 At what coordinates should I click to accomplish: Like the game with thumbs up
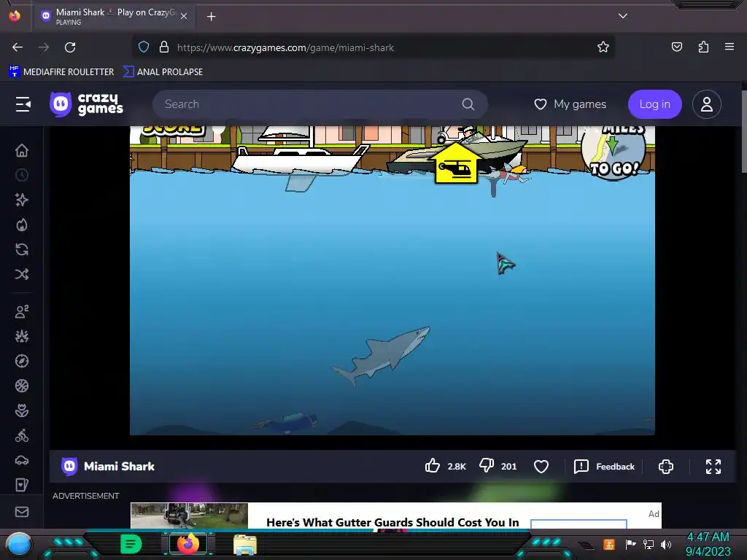(x=432, y=466)
